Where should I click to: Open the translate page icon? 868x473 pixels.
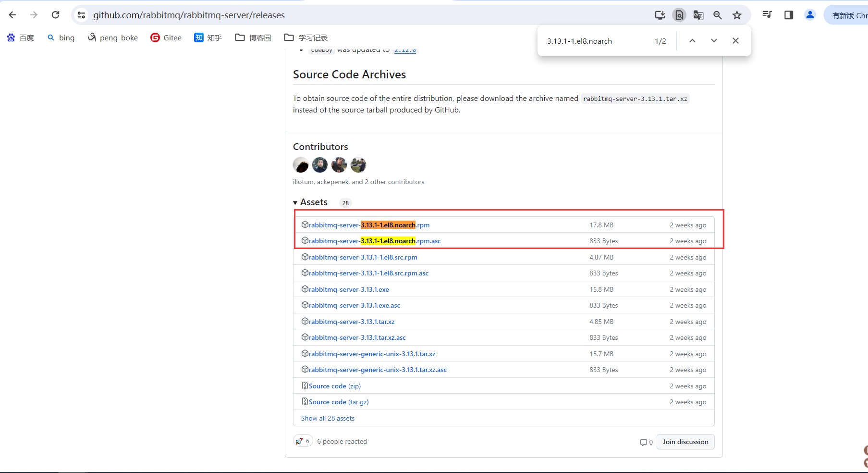coord(698,15)
